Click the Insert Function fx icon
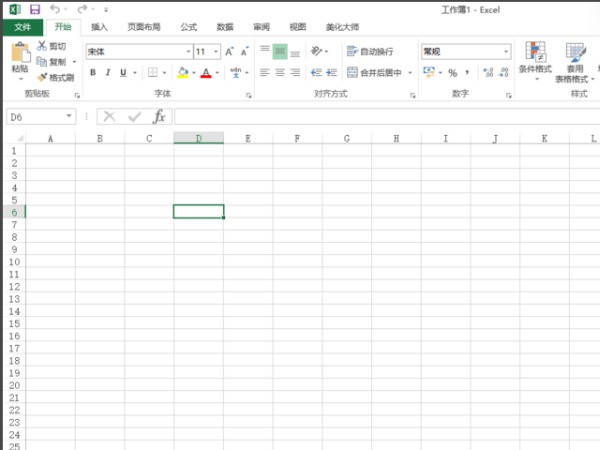This screenshot has height=450, width=600. [x=159, y=117]
